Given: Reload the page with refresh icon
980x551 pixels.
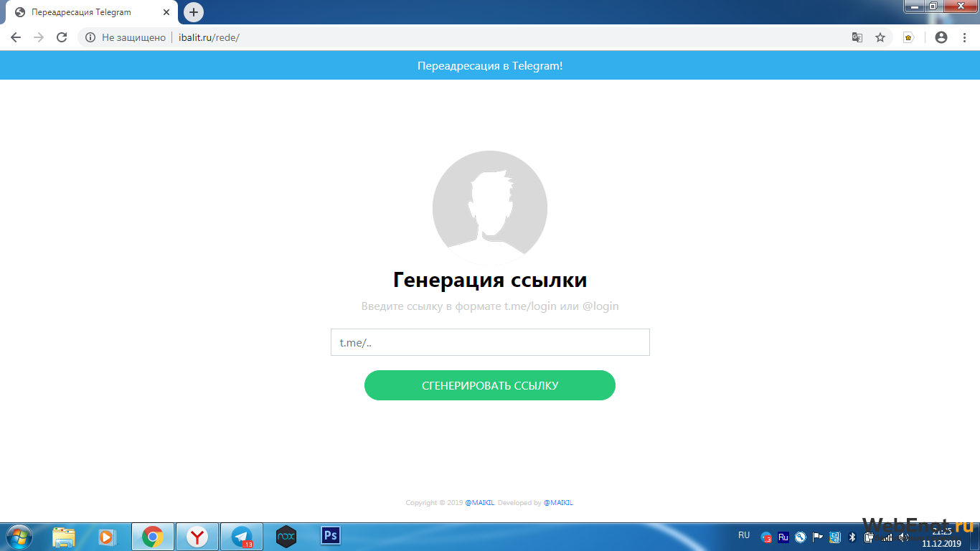Looking at the screenshot, I should (62, 37).
